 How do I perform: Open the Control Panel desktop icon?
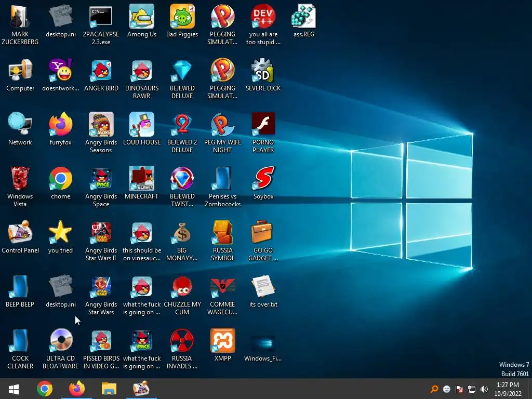(20, 237)
